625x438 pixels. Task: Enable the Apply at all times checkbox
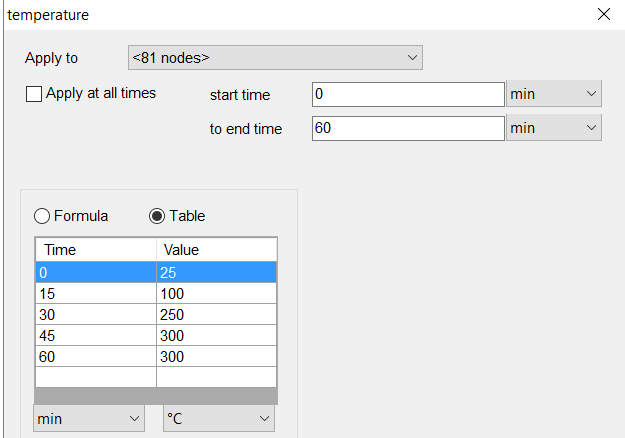click(x=34, y=94)
